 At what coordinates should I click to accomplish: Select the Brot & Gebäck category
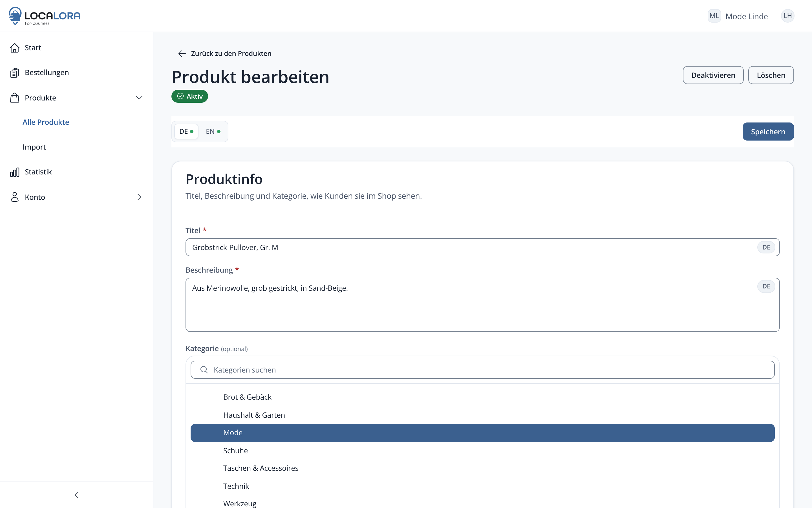coord(482,397)
